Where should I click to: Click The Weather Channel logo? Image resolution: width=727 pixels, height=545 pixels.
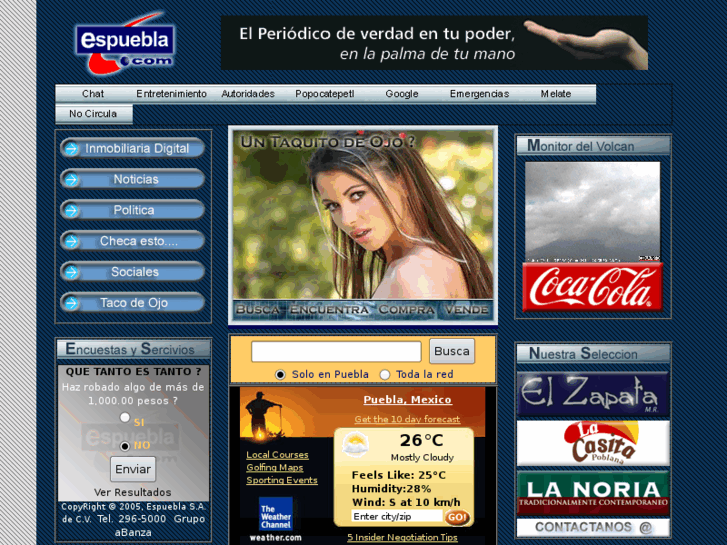pos(275,514)
